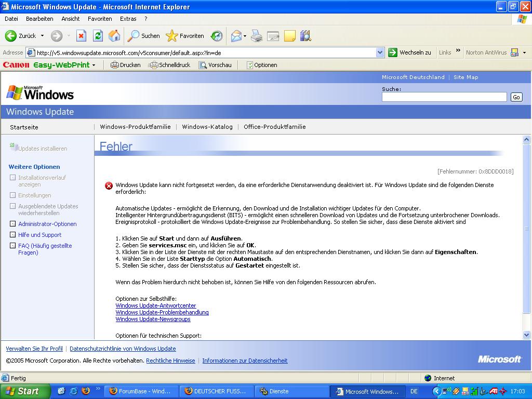
Task: Open the ? help menu
Action: [x=145, y=19]
